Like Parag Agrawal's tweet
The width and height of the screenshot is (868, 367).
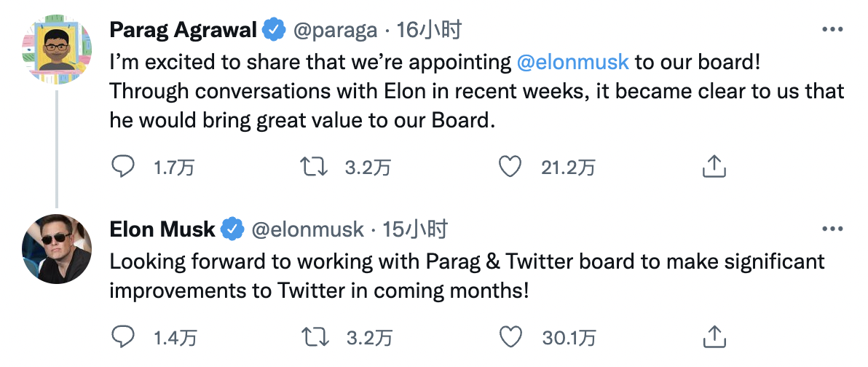point(510,167)
